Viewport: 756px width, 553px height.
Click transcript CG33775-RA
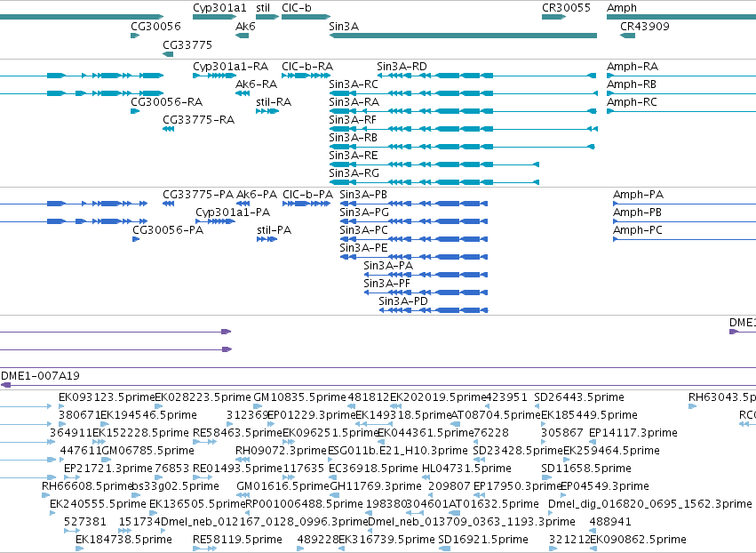[168, 129]
